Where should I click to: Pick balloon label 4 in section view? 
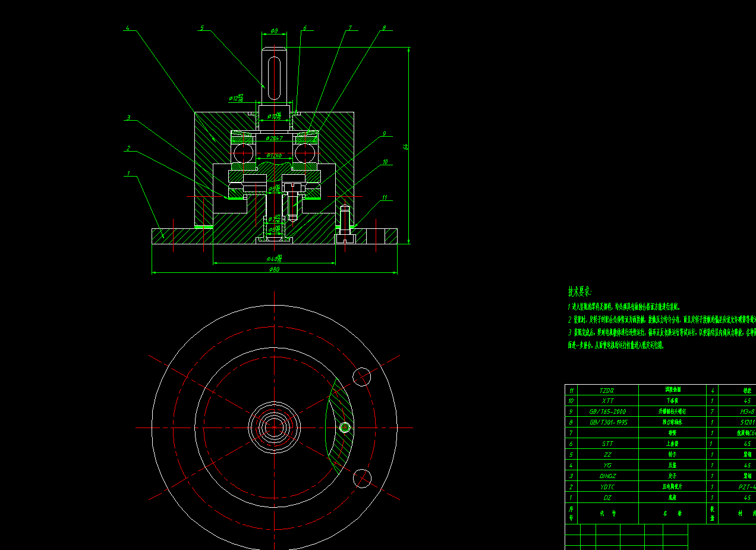click(127, 28)
